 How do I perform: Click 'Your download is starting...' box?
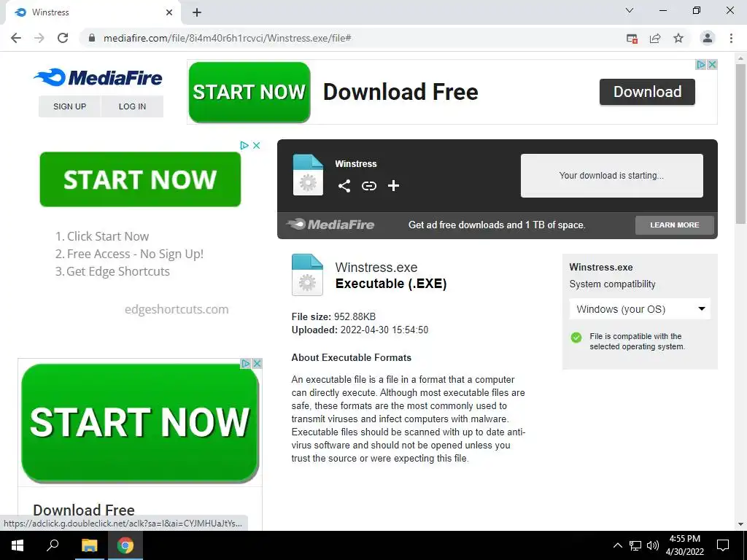612,175
